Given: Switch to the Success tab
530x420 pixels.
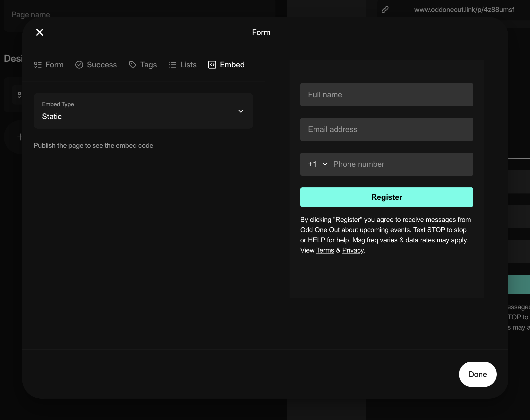Looking at the screenshot, I should pos(102,65).
